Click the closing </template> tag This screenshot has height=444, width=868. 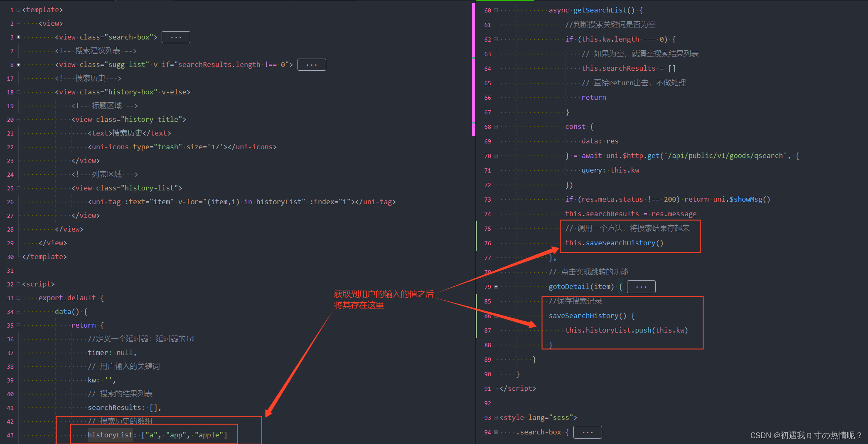point(44,257)
